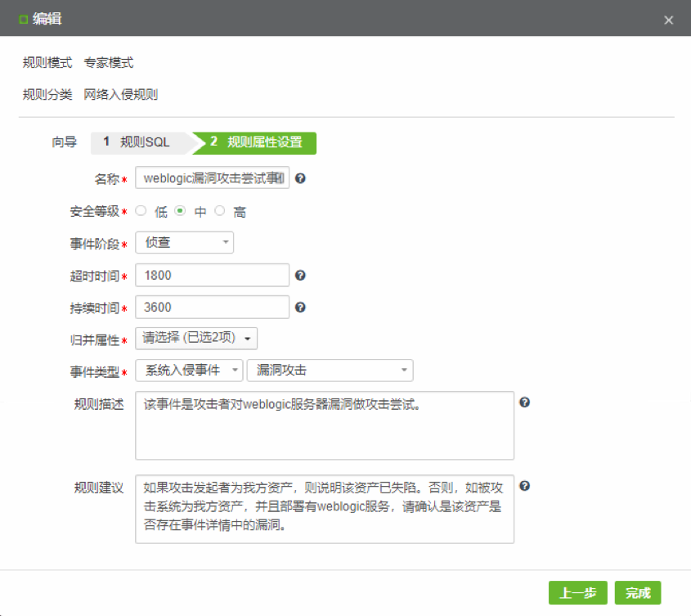Viewport: 691px width, 616px height.
Task: Click help icon beside 超时时间 field
Action: [x=300, y=276]
